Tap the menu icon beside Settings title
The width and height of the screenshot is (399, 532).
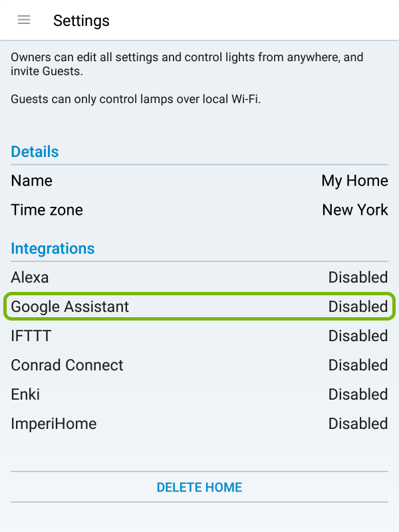click(24, 20)
